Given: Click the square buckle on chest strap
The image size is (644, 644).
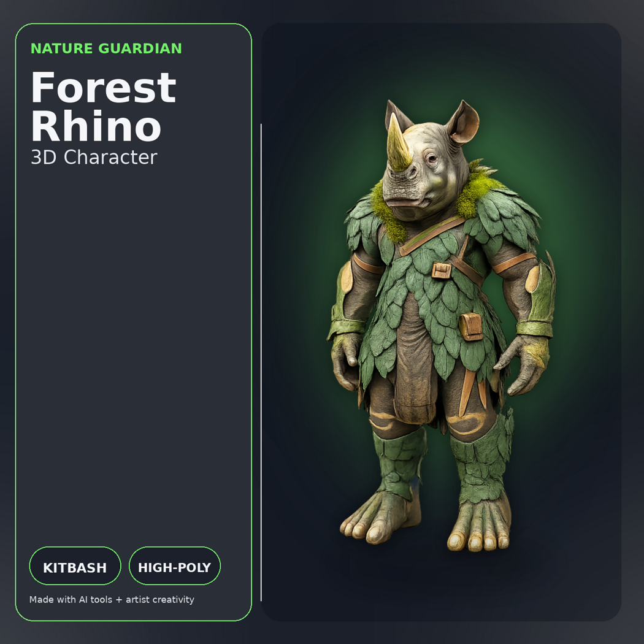Looking at the screenshot, I should coord(442,270).
